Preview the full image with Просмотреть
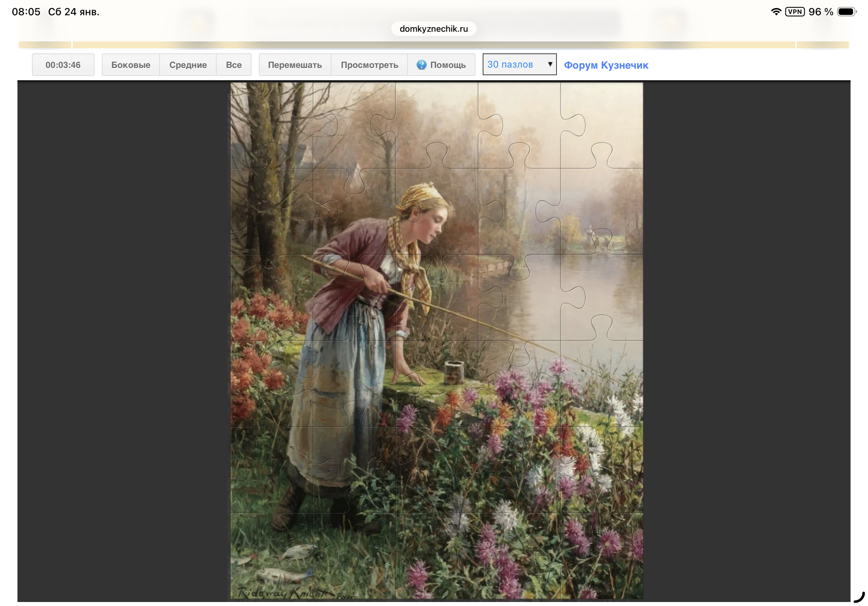Screen dimensions: 868x606 [369, 65]
